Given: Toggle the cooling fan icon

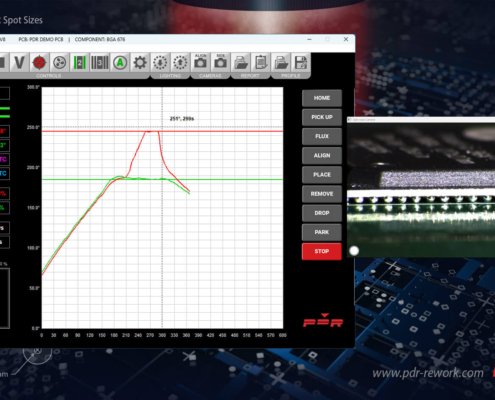Looking at the screenshot, I should pyautogui.click(x=60, y=62).
